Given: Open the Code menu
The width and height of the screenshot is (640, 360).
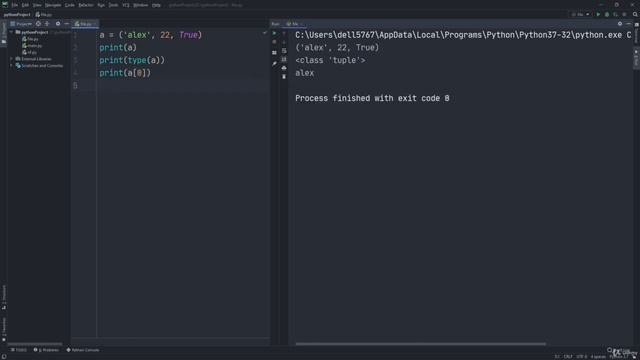Looking at the screenshot, I should 70,5.
